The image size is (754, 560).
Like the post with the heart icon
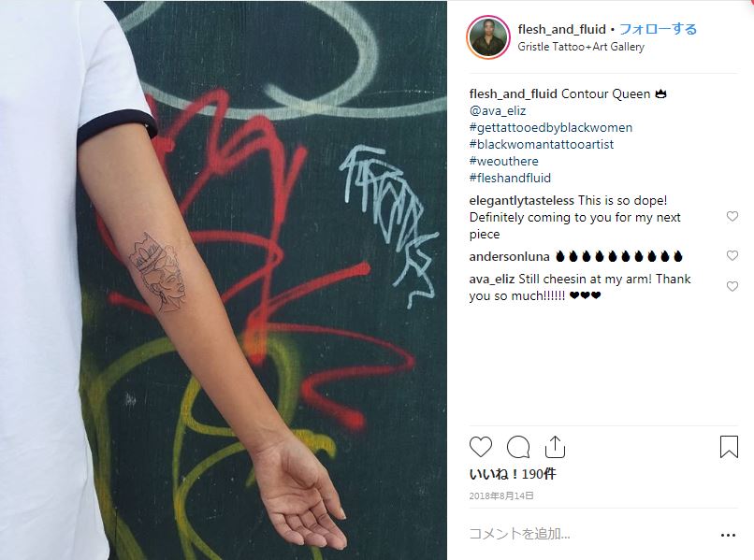(481, 447)
